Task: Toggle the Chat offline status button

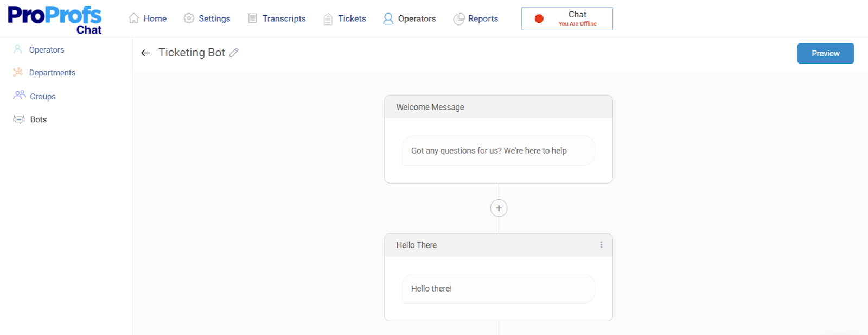Action: (567, 18)
